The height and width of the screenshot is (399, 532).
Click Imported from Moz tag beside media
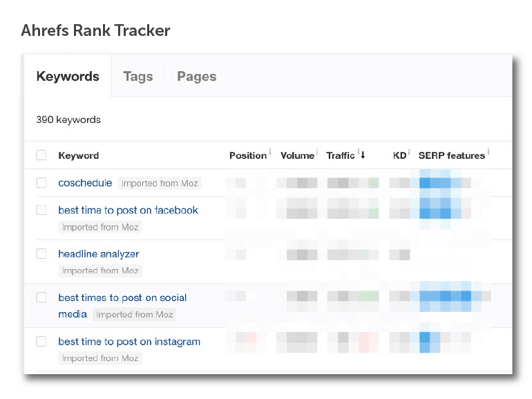coord(134,315)
